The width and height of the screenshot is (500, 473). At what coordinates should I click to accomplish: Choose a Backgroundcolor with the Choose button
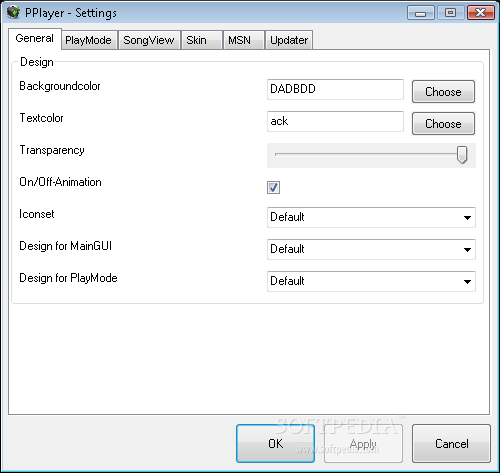click(x=443, y=92)
